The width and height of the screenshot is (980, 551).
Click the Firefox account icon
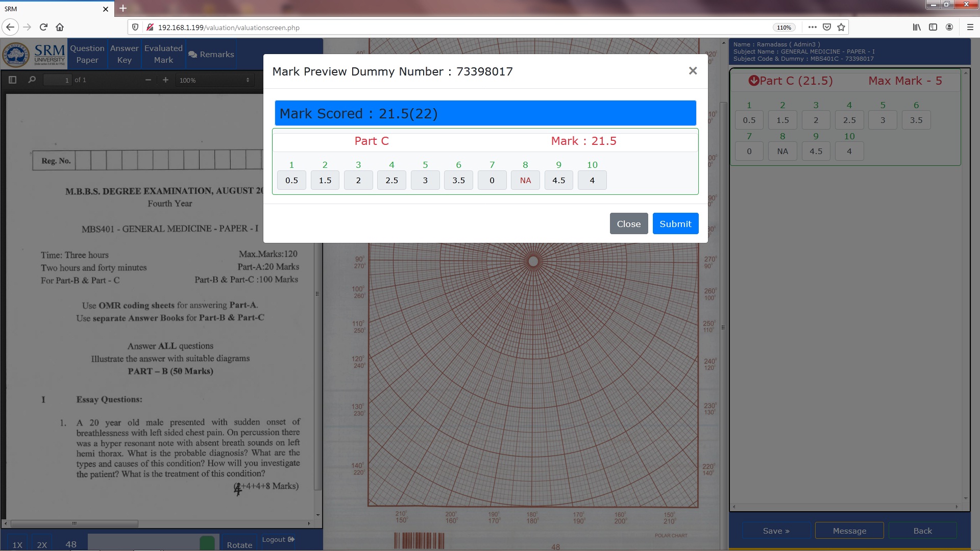point(949,27)
